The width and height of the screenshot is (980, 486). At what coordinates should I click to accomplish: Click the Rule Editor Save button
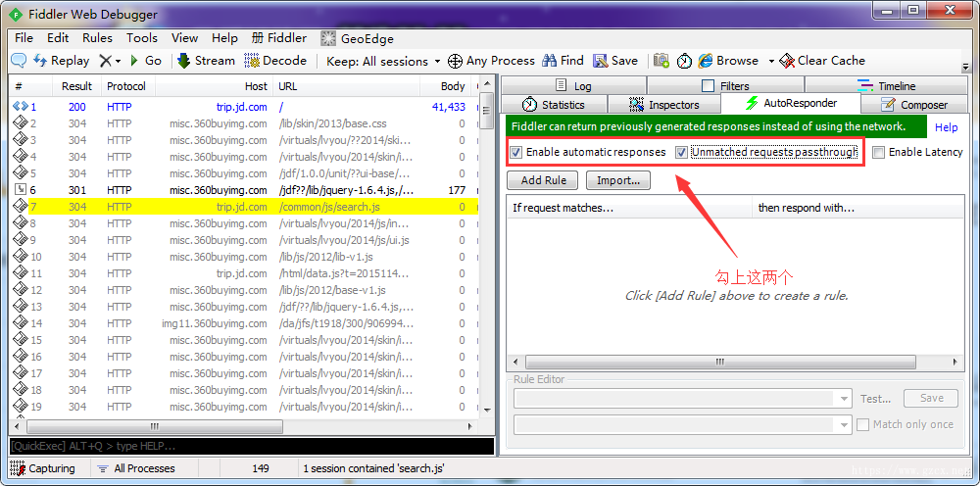(931, 398)
